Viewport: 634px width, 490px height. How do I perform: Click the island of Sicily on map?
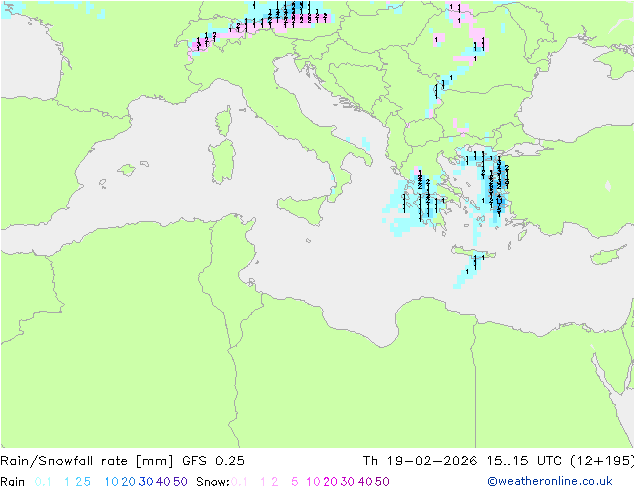pos(303,208)
